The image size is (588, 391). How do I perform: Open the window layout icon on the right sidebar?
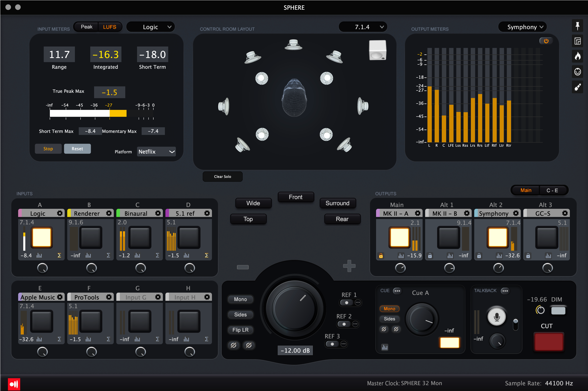coord(578,41)
